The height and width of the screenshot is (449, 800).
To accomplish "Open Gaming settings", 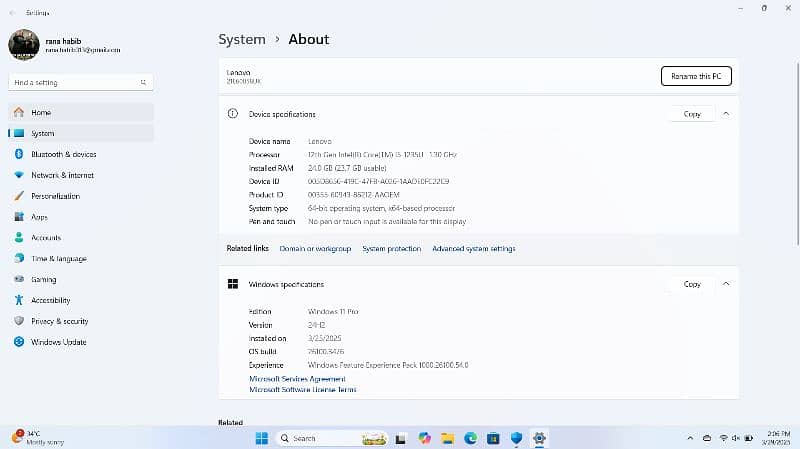I will click(x=81, y=280).
